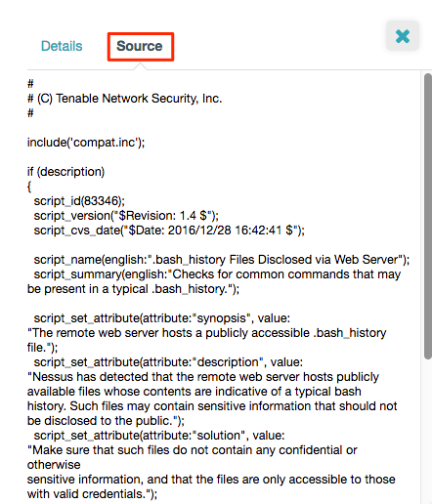
Task: Click the script_id(83346) line
Action: [79, 201]
